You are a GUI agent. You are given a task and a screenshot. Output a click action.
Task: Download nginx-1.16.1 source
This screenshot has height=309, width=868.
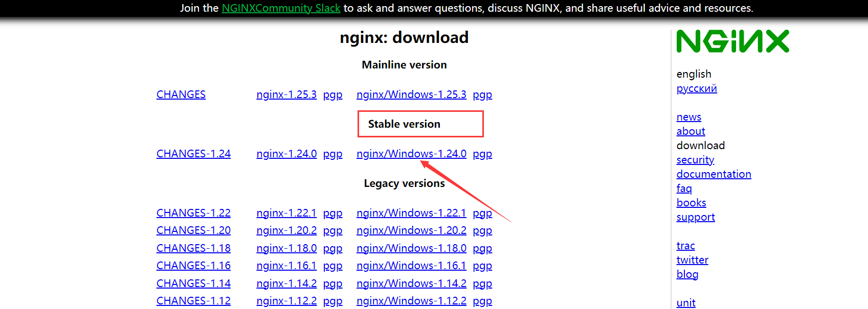click(286, 266)
